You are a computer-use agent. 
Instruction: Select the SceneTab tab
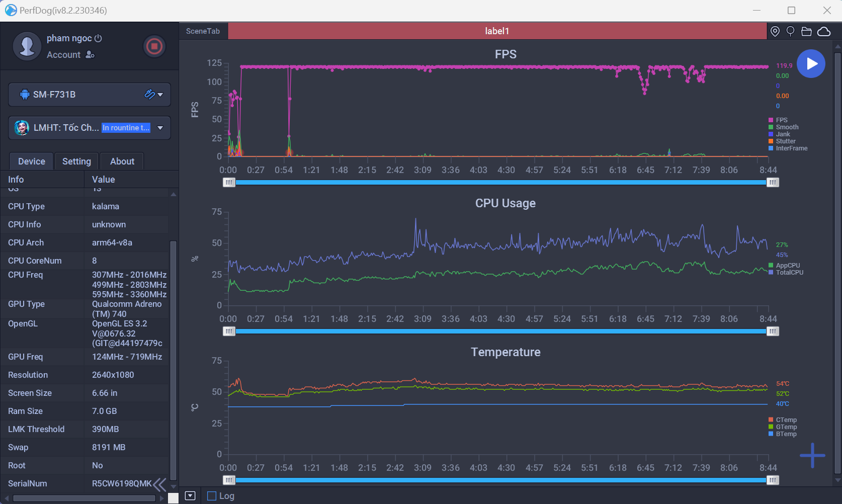(203, 31)
